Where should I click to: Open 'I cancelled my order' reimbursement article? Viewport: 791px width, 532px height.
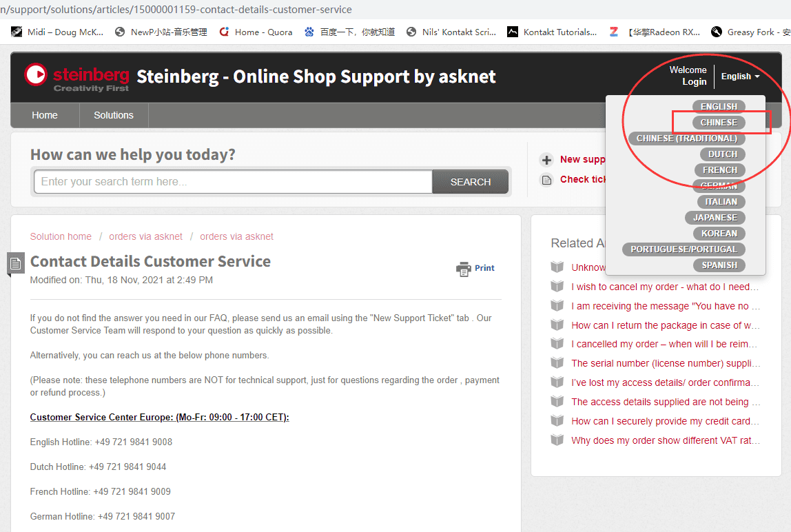(x=664, y=345)
